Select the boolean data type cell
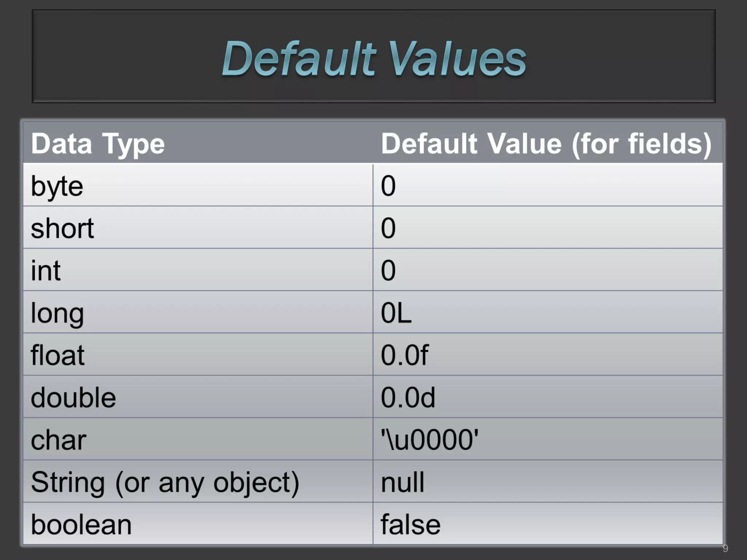Viewport: 747px width, 560px height. click(81, 524)
